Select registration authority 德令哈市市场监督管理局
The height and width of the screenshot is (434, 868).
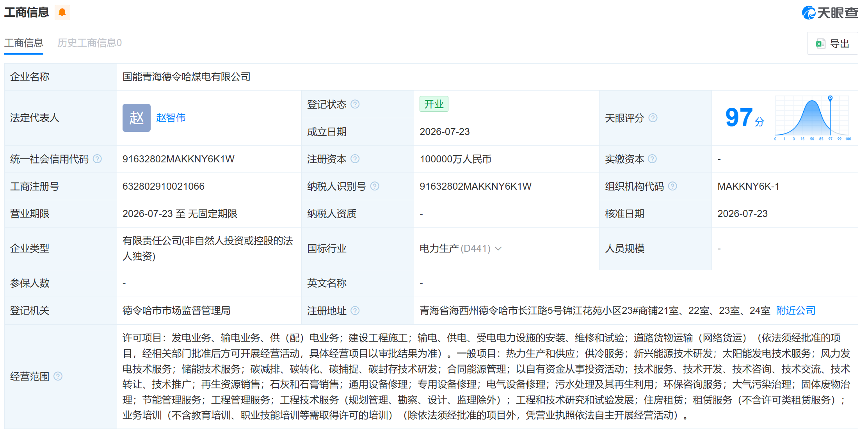[x=176, y=311]
